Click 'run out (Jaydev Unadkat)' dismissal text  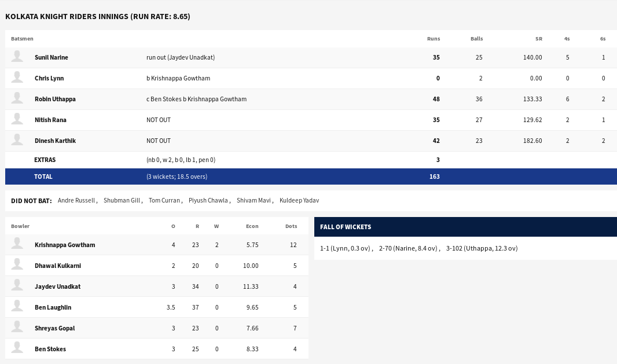pos(181,57)
